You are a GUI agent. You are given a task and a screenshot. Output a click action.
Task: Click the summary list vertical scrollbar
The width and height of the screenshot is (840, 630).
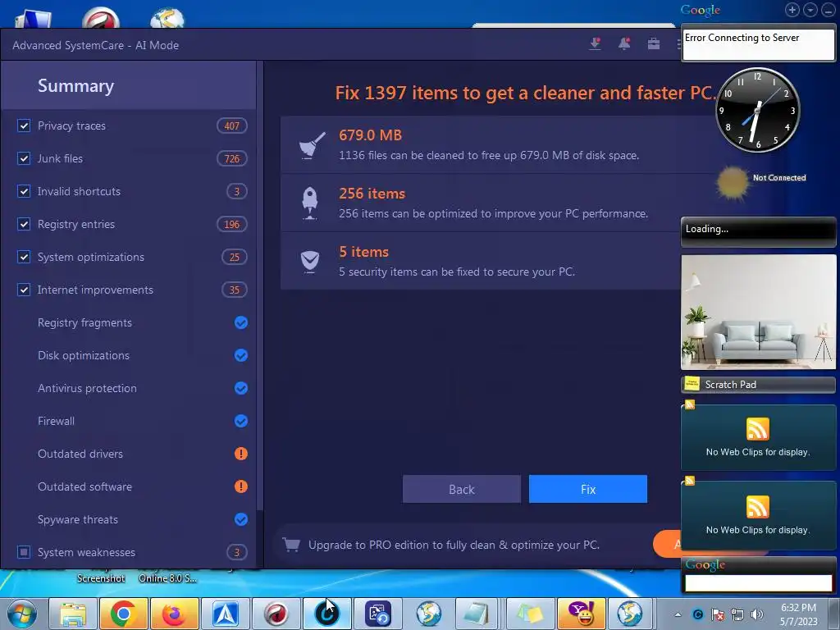[260, 285]
